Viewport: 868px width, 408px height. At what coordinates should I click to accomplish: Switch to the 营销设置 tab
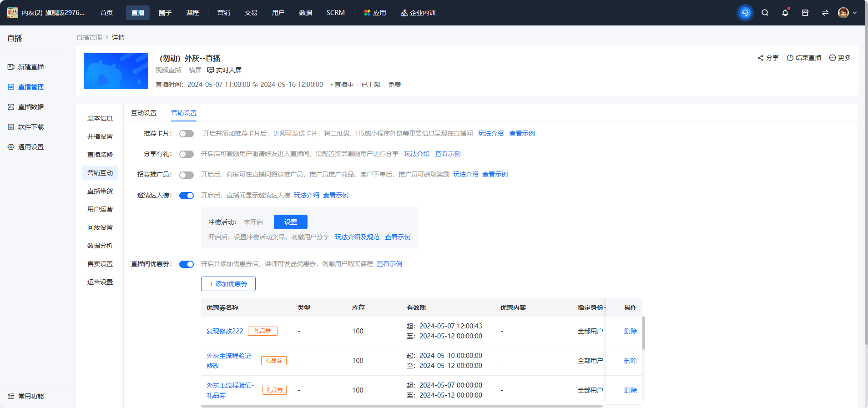(x=184, y=113)
